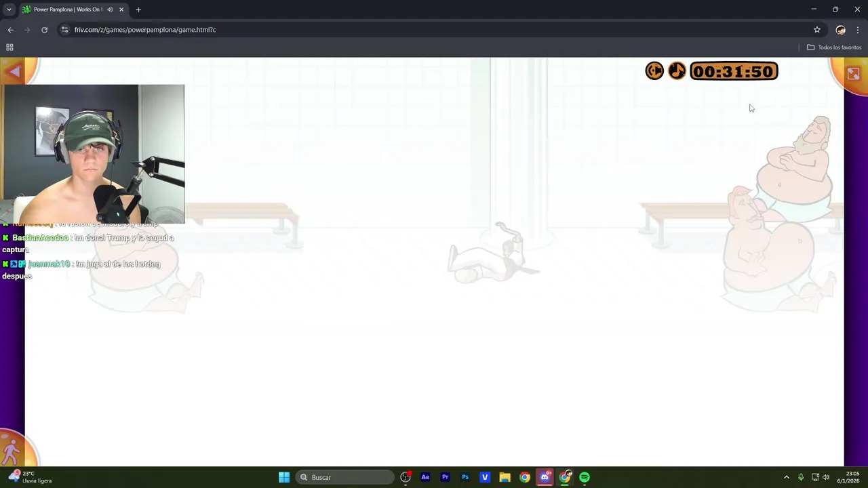Viewport: 868px width, 488px height.
Task: Open fullscreen mode with the expand icon
Action: click(x=853, y=73)
